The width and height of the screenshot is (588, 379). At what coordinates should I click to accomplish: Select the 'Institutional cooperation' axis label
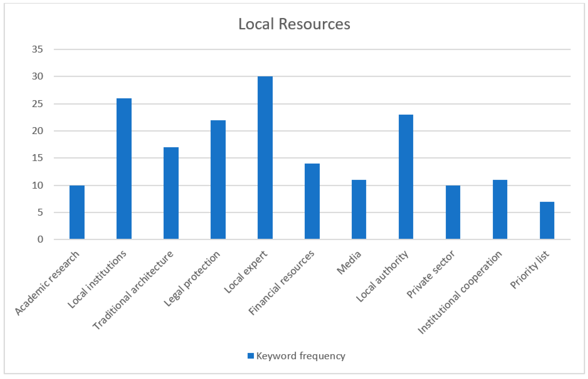[460, 292]
